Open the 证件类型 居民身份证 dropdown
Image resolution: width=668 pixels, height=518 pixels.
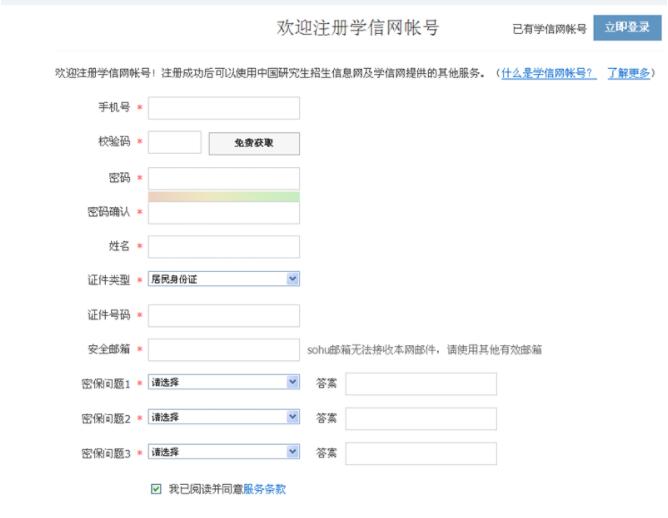224,279
